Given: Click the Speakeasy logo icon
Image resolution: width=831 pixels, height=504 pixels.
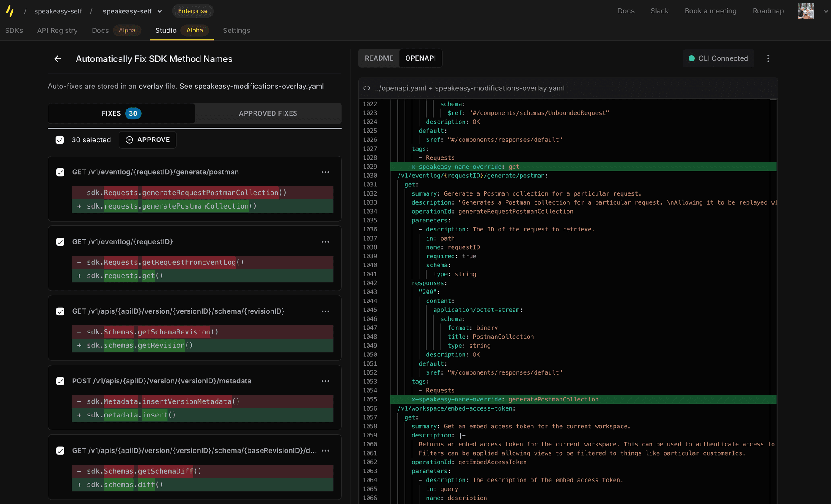Looking at the screenshot, I should (x=10, y=11).
